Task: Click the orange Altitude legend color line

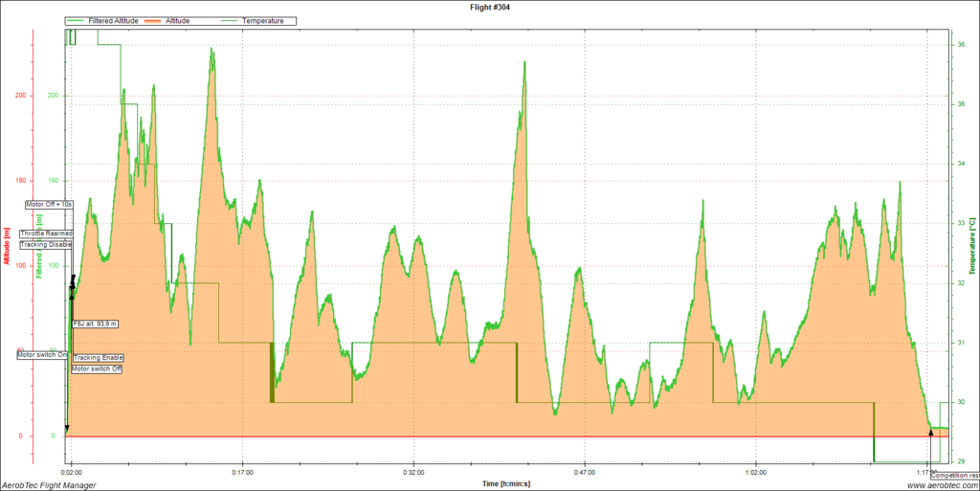Action: point(155,20)
